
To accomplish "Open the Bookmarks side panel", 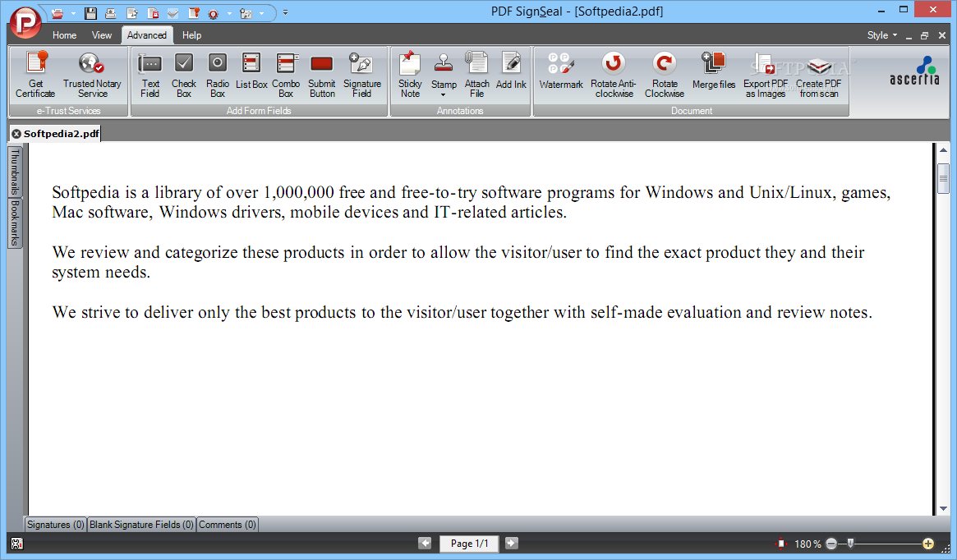I will 15,223.
